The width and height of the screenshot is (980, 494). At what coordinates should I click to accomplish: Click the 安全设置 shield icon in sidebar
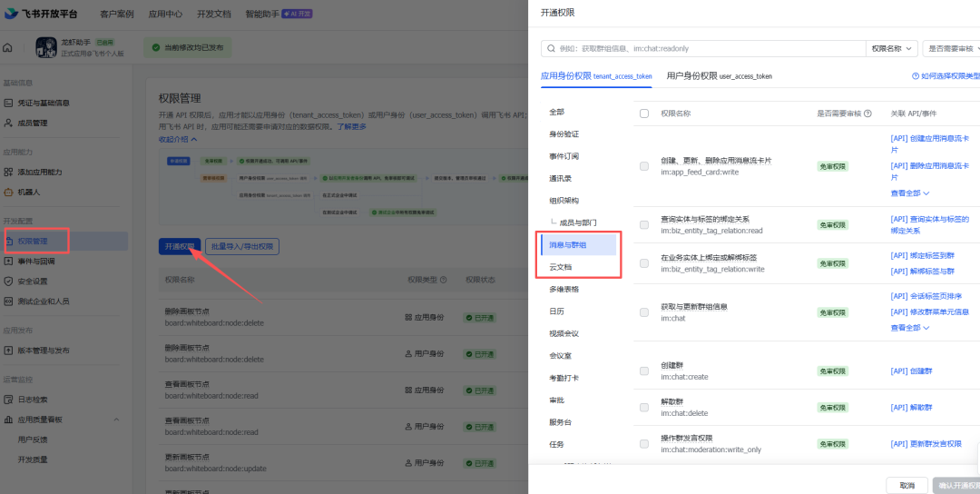click(x=9, y=282)
